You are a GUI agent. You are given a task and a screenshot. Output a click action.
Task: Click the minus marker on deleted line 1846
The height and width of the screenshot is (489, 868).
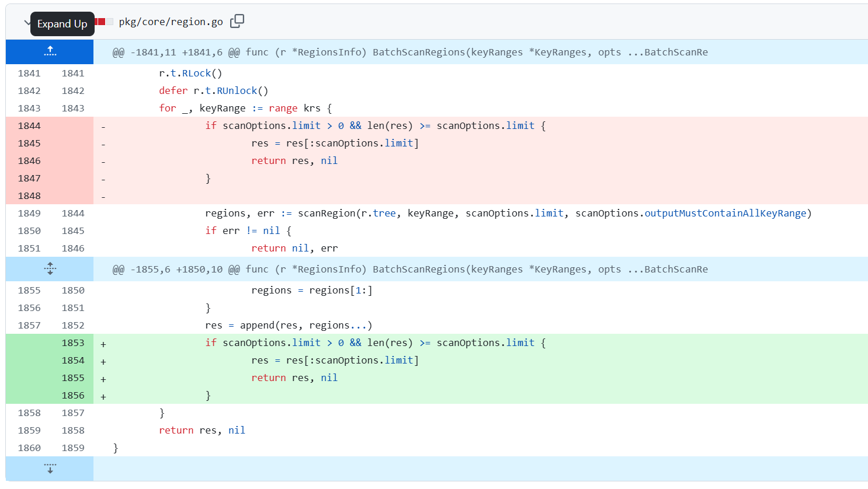point(103,162)
